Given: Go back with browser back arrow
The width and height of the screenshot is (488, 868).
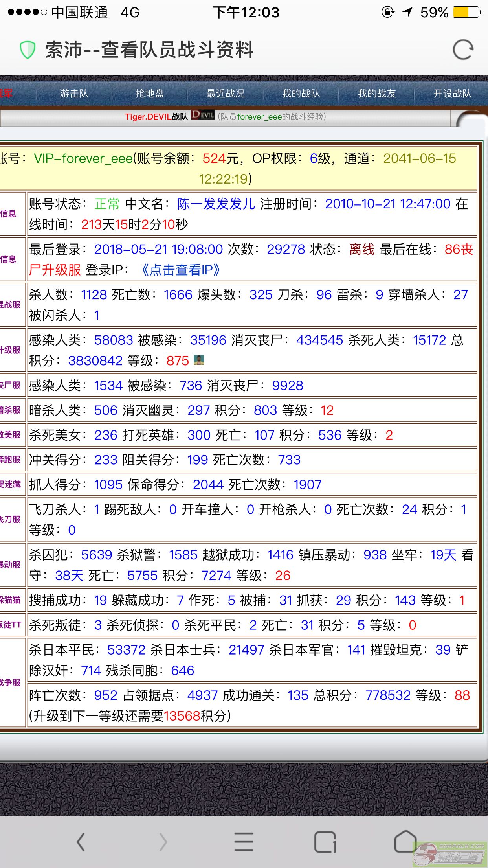Looking at the screenshot, I should pyautogui.click(x=81, y=842).
